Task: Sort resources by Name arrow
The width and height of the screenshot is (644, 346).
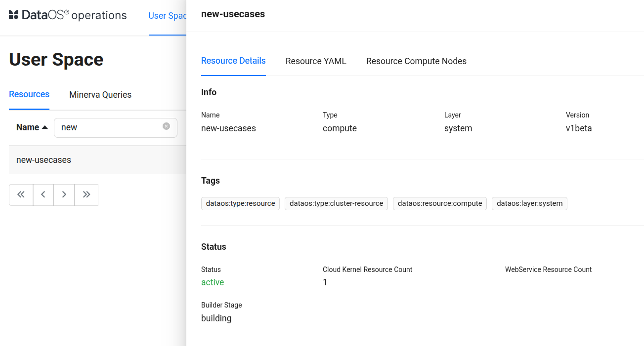Action: [45, 127]
